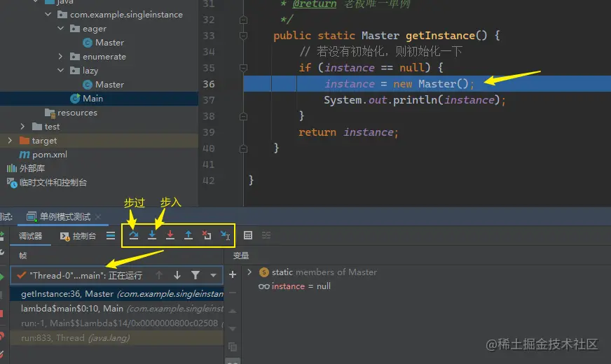611x364 pixels.
Task: Click the orange S static icon
Action: tap(263, 272)
